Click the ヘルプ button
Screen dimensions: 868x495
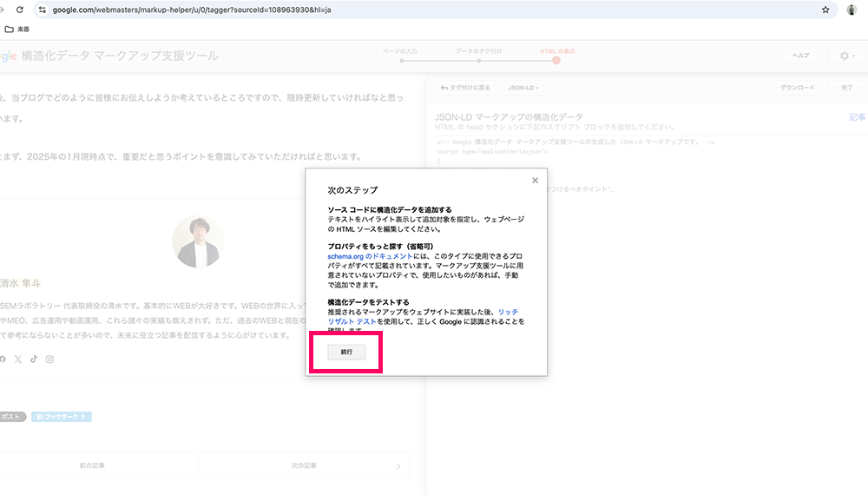click(x=800, y=56)
